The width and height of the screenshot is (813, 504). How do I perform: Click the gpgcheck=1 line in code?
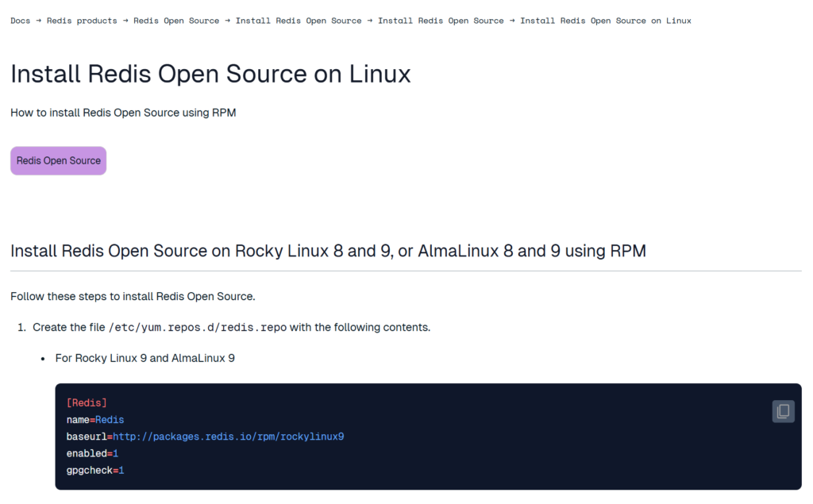pos(95,471)
